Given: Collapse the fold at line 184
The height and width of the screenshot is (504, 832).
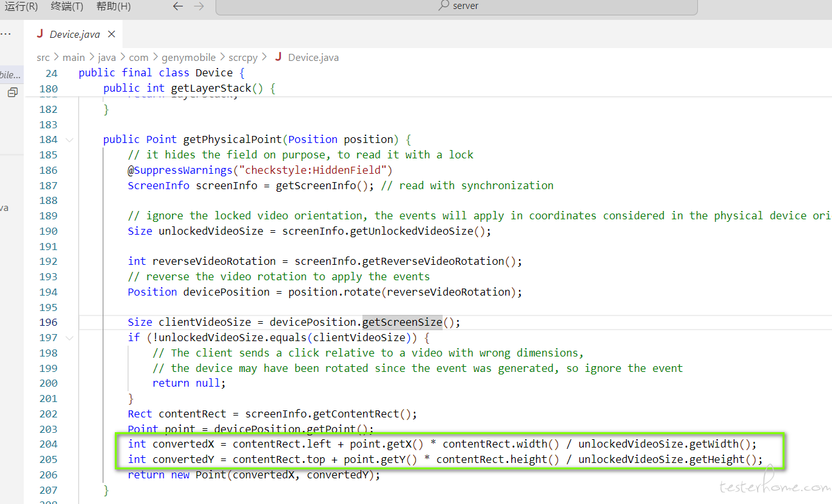Looking at the screenshot, I should (x=69, y=140).
